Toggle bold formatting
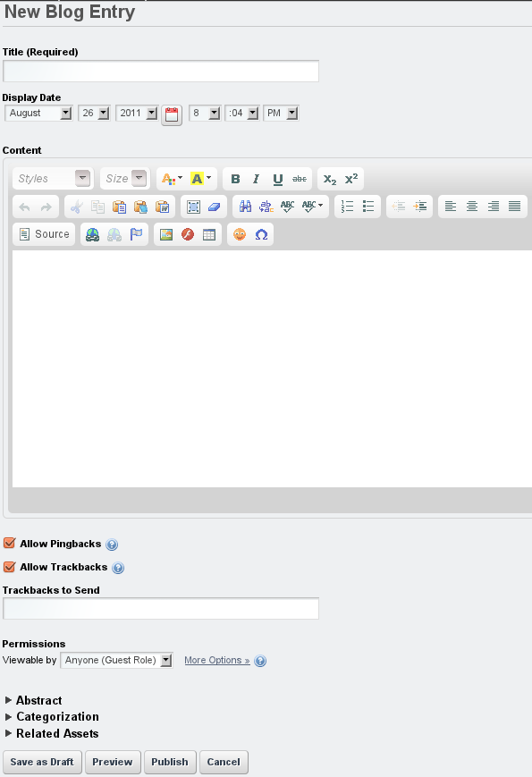The image size is (532, 777). 235,179
